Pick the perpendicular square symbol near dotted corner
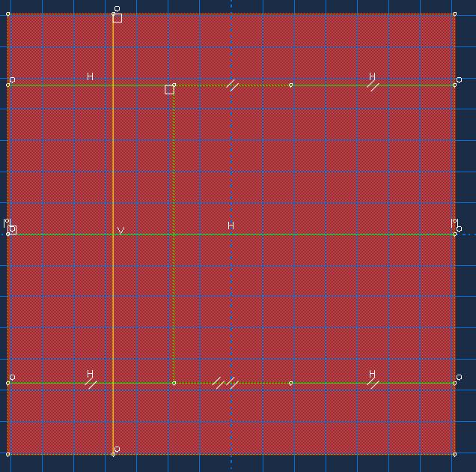The height and width of the screenshot is (472, 476). [169, 90]
